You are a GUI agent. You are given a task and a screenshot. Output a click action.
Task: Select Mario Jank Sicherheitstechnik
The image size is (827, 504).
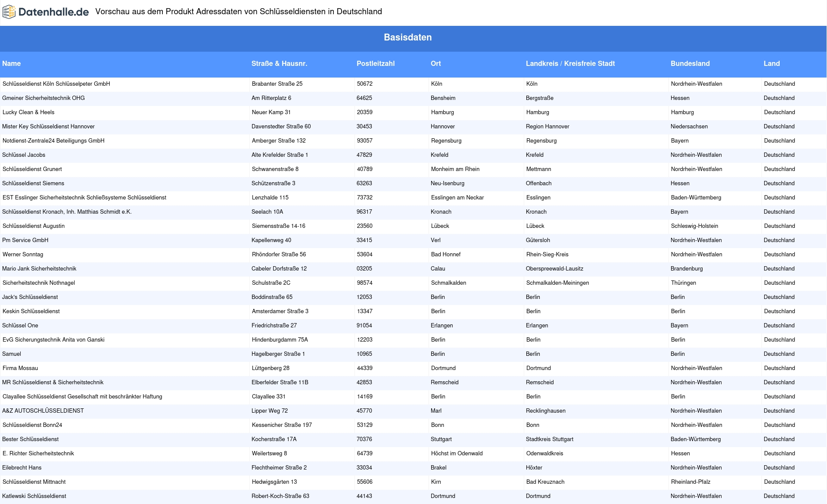click(39, 269)
